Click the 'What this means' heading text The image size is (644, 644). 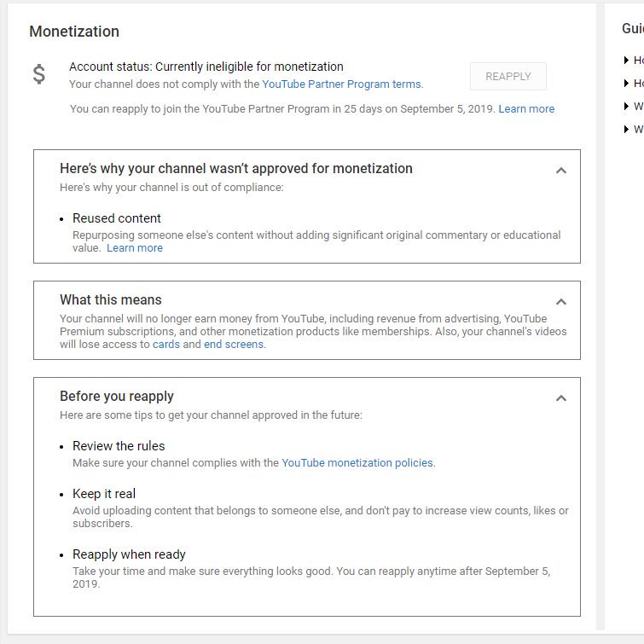point(111,299)
